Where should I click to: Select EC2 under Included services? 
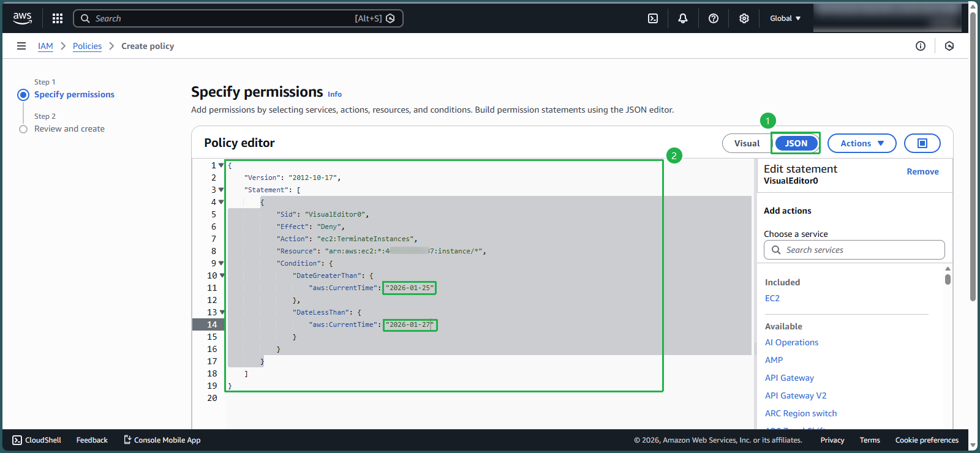(x=772, y=298)
